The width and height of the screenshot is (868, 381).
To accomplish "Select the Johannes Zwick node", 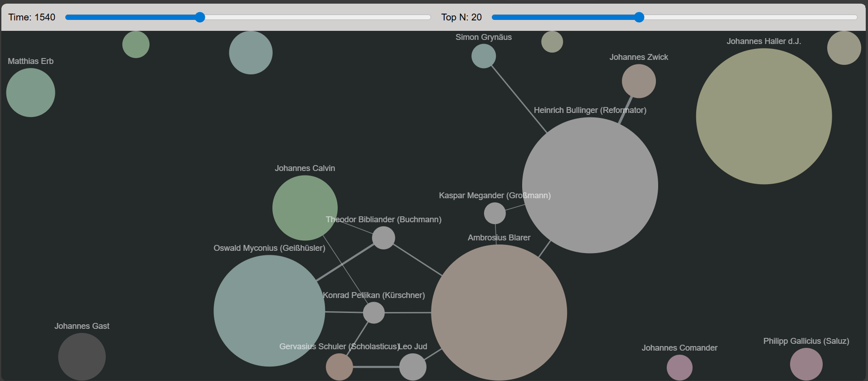I will tap(639, 81).
